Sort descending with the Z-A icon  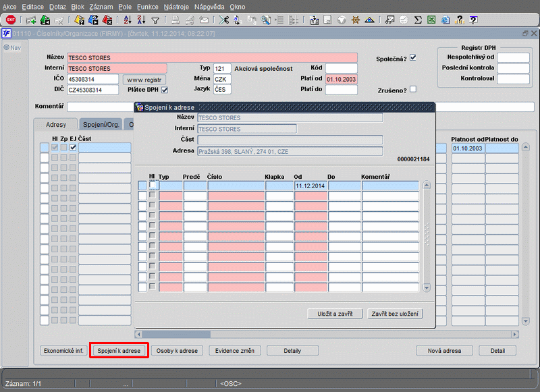[141, 20]
